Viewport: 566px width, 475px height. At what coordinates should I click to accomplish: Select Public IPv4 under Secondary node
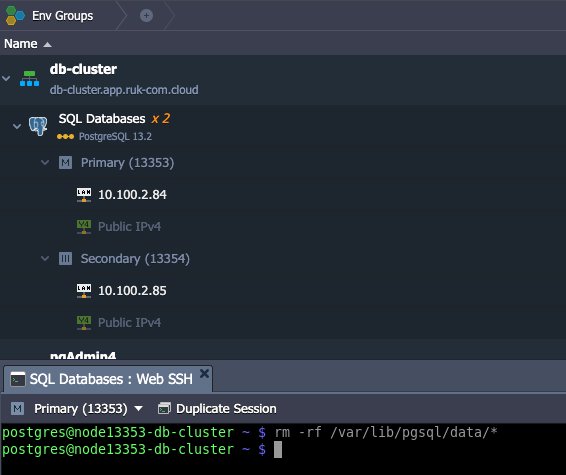(129, 322)
